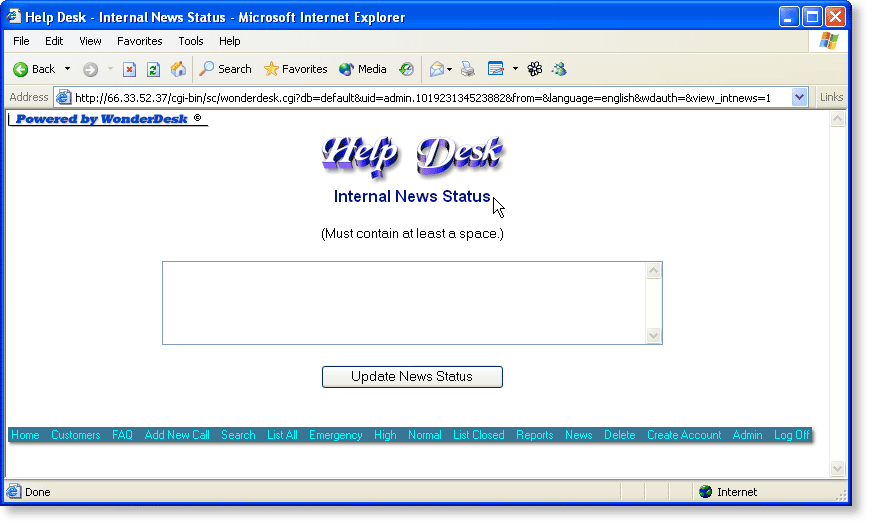Go back with the Back button
This screenshot has width=872, height=526.
[x=34, y=69]
